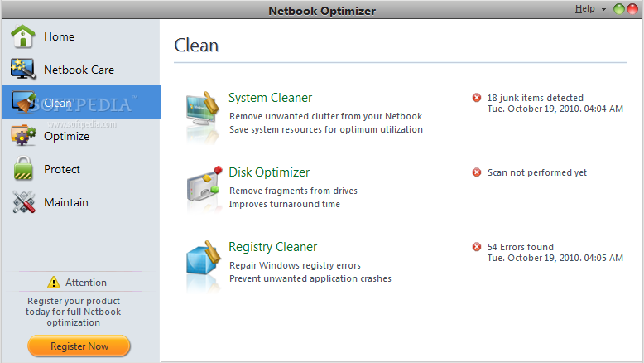Click 'Save system resources for optimum utilization'
Viewport: 644px width, 363px height.
(x=325, y=129)
